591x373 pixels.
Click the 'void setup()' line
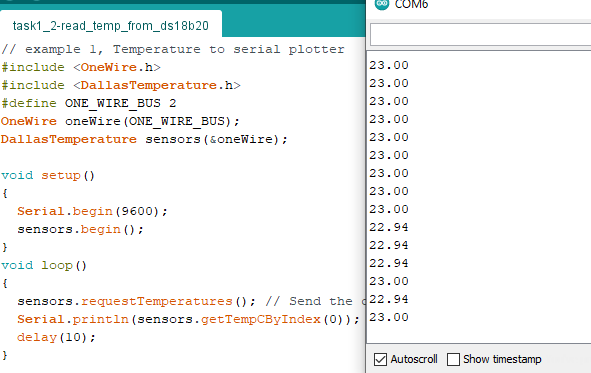tap(48, 176)
